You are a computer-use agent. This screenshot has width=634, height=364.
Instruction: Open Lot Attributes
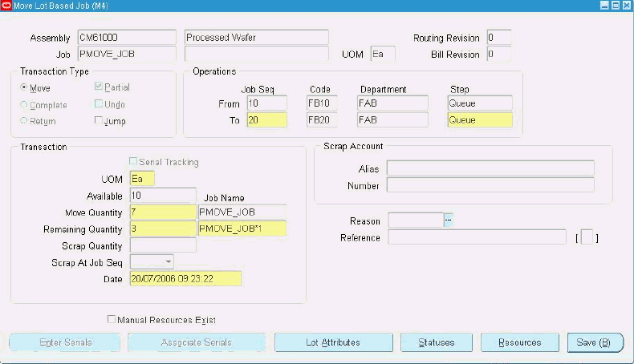[334, 342]
